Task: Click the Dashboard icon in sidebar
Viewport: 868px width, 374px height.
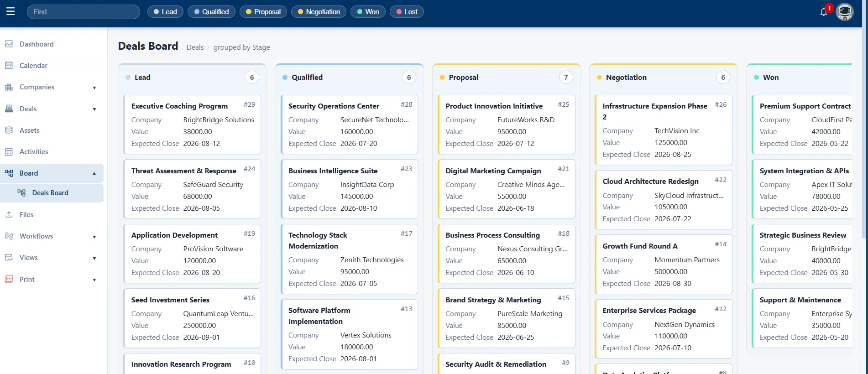Action: (9, 44)
